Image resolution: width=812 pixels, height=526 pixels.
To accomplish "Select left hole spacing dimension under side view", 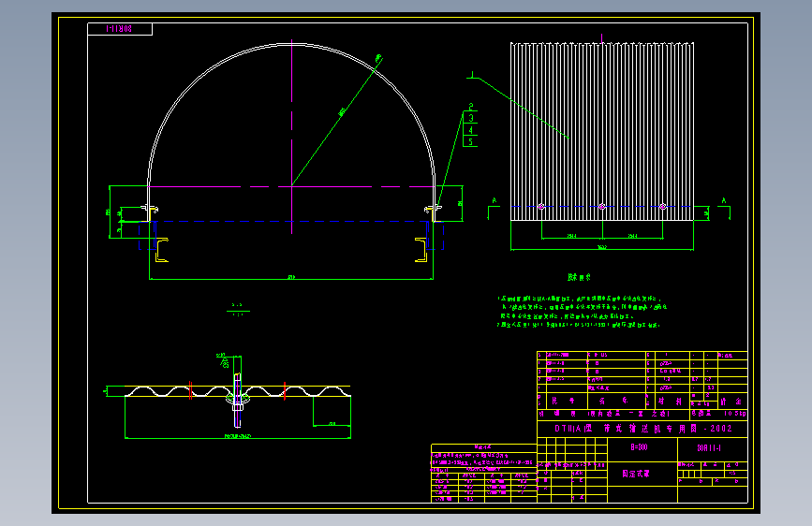I will (x=571, y=236).
